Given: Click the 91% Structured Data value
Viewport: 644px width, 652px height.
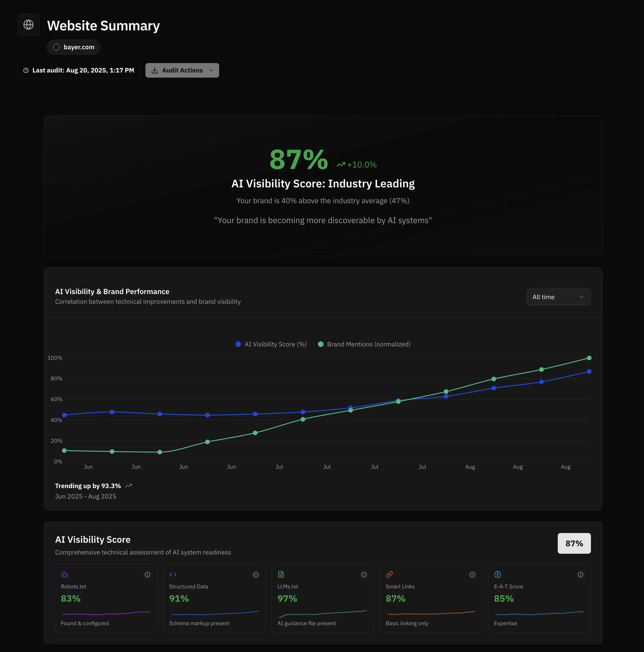Looking at the screenshot, I should pyautogui.click(x=179, y=598).
